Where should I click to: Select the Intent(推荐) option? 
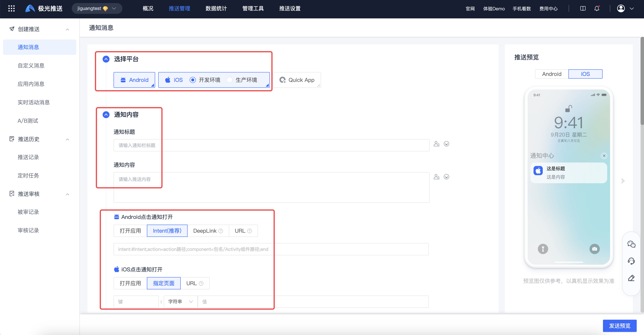[x=167, y=231]
